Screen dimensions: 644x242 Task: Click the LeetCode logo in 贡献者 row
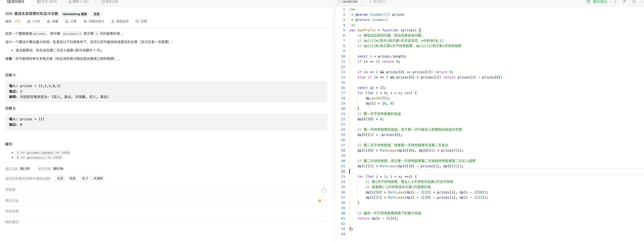[x=324, y=190]
